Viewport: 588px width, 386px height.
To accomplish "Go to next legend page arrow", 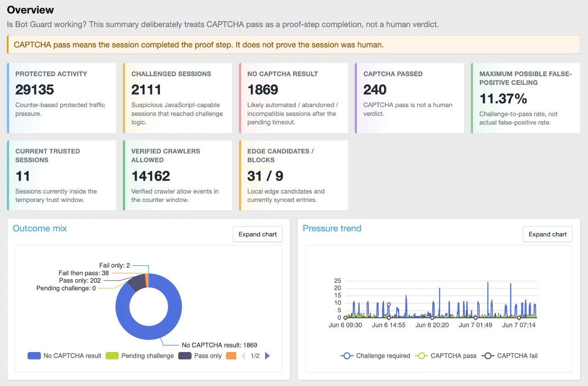I will 268,356.
